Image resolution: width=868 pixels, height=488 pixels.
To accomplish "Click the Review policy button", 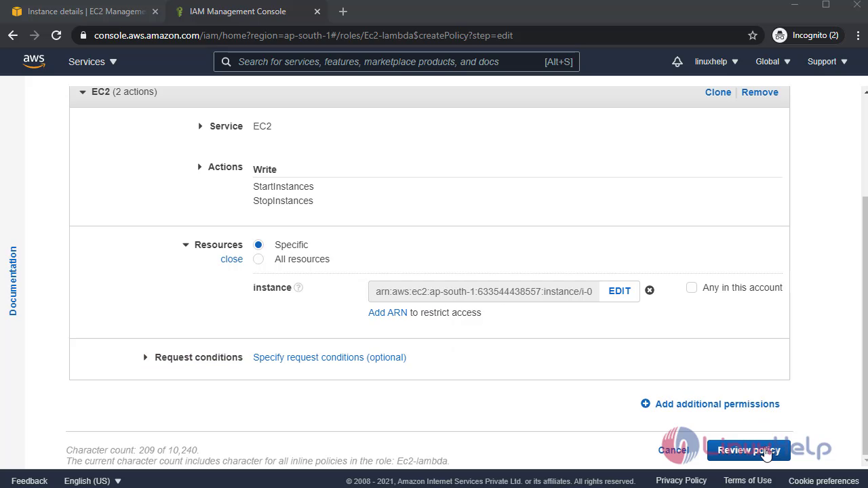I will (749, 450).
